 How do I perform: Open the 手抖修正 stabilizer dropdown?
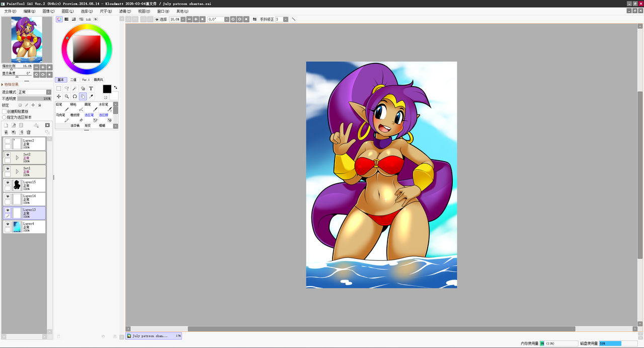[286, 19]
